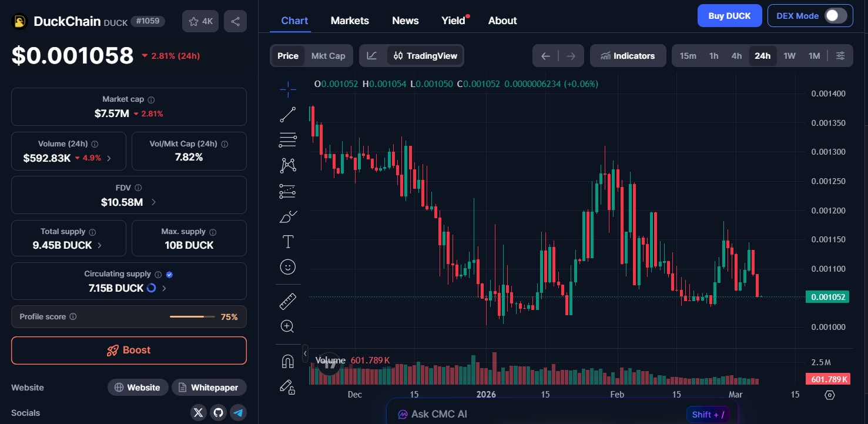Switch to the Markets tab
Viewport: 868px width, 424px height.
click(x=350, y=20)
